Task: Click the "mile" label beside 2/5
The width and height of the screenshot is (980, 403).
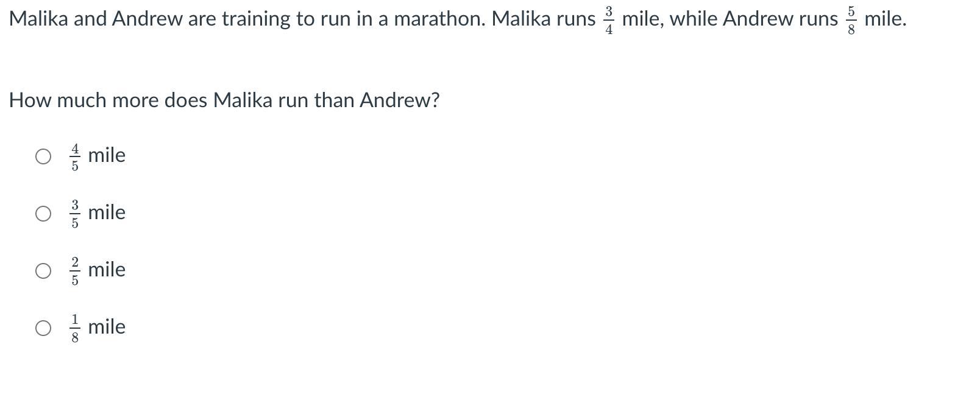Action: pyautogui.click(x=107, y=270)
